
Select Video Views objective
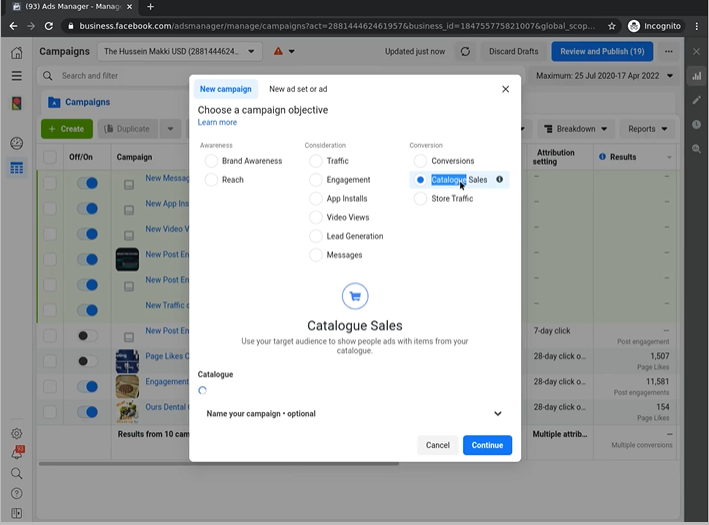tap(316, 218)
